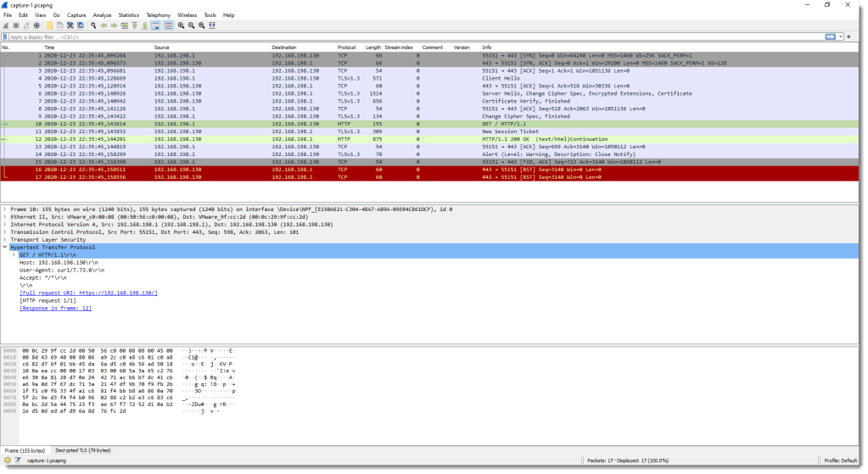Image resolution: width=868 pixels, height=474 pixels.
Task: Collapse the Hypertext Transfer Protocol tree
Action: pyautogui.click(x=5, y=247)
